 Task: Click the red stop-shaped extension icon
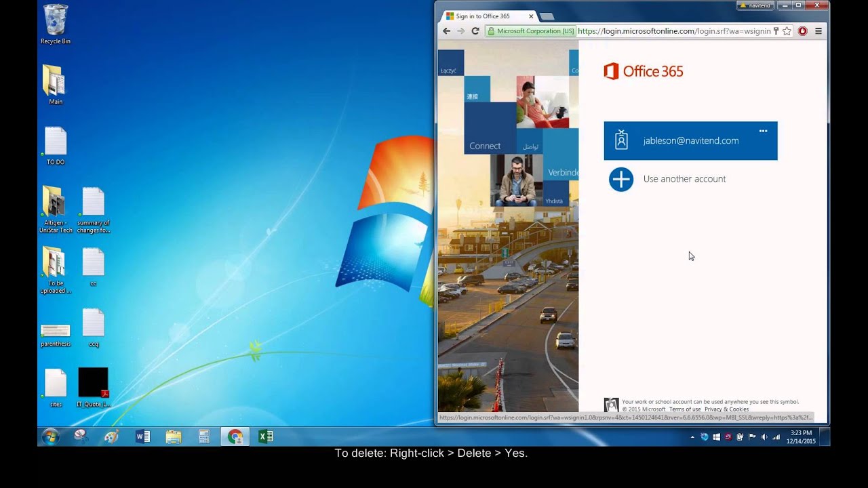click(803, 31)
